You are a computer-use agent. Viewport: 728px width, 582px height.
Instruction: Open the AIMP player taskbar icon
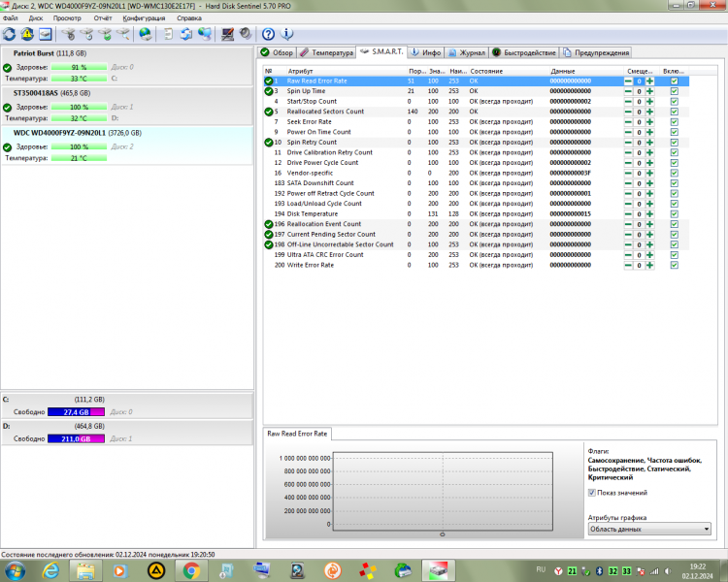[x=156, y=570]
